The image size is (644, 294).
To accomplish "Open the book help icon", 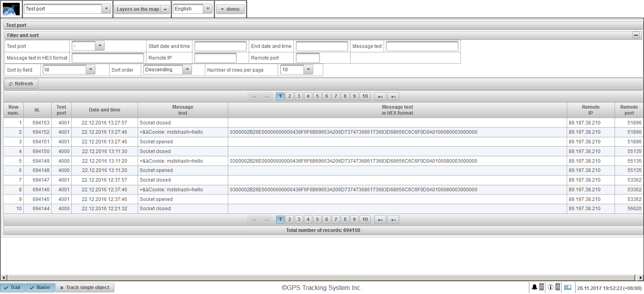I will [568, 287].
